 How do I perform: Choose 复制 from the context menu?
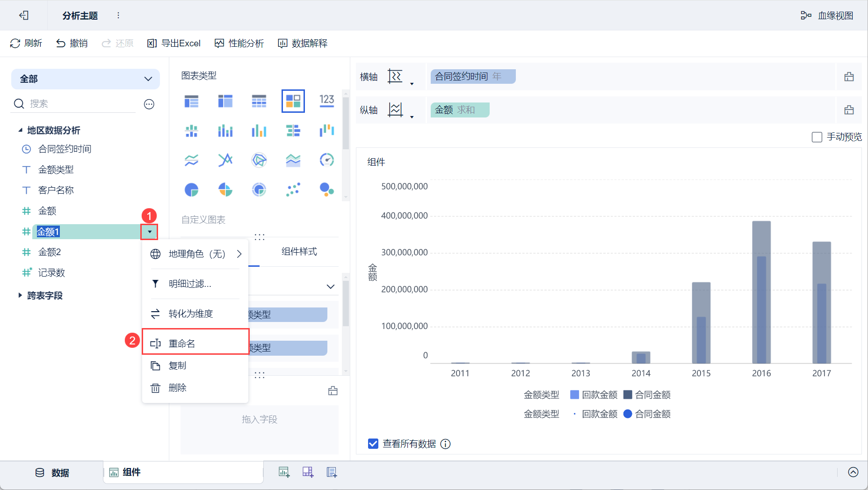point(195,366)
